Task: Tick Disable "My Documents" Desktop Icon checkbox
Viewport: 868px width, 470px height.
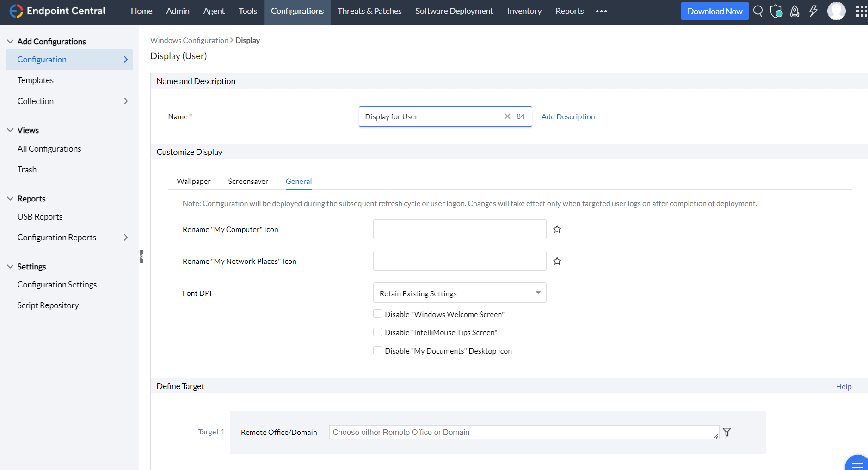Action: (378, 351)
